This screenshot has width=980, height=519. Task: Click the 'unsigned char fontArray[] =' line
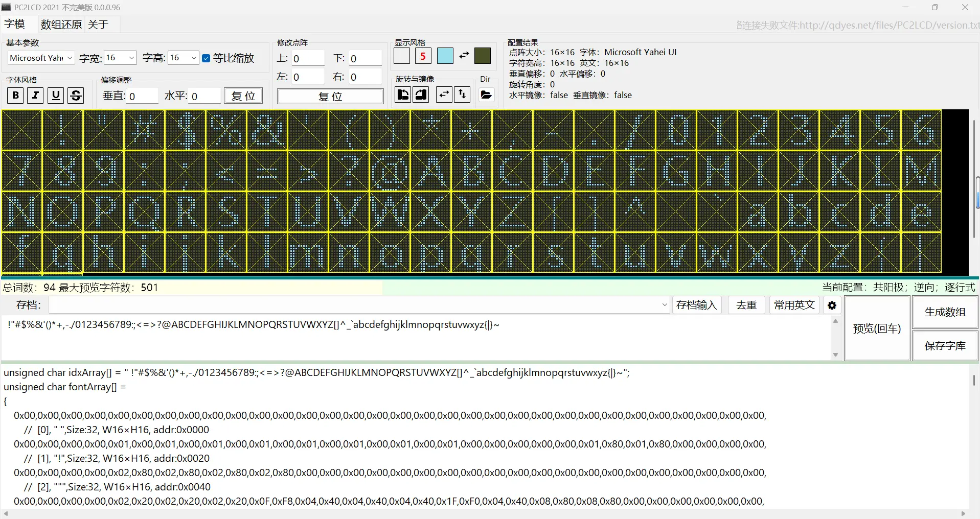[x=65, y=387]
